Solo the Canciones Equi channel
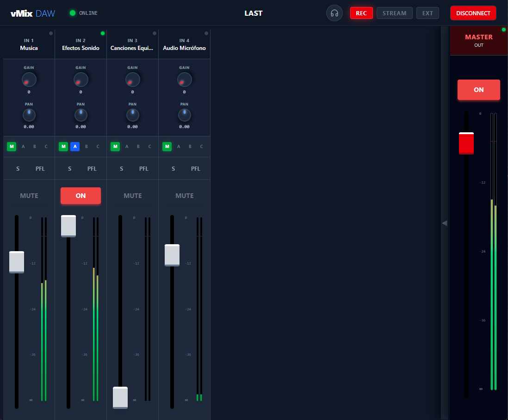This screenshot has width=508, height=420. (x=121, y=168)
